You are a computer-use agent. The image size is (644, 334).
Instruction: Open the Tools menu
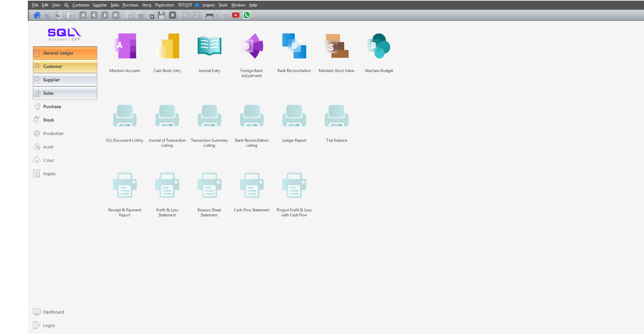(x=223, y=5)
